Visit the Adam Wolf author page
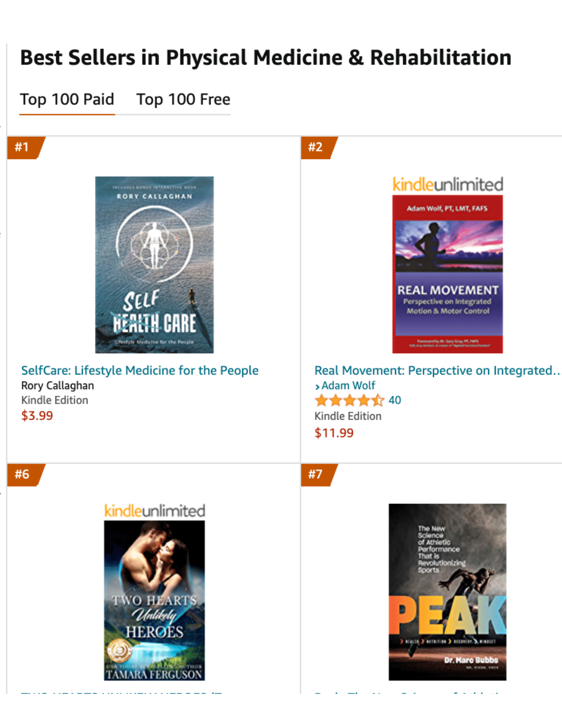Screen dimensions: 562x728 (348, 385)
